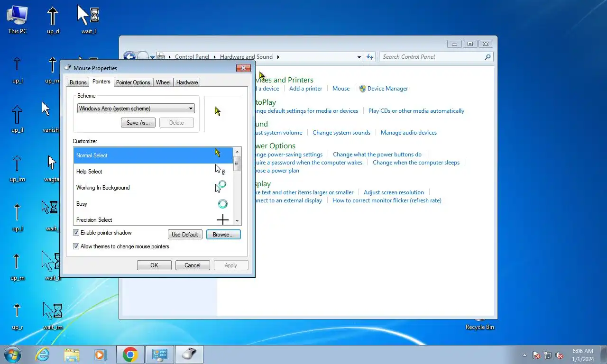
Task: Open the Mouse link in Control Panel
Action: (341, 89)
